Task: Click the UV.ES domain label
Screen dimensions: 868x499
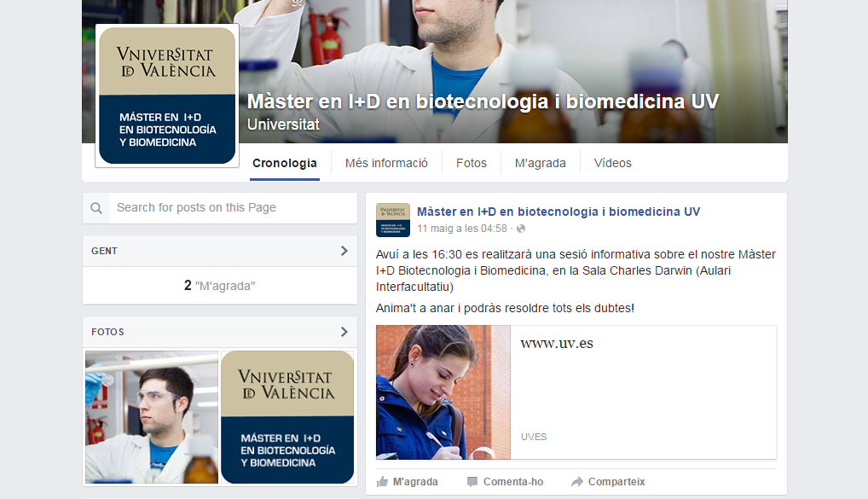Action: click(x=534, y=437)
